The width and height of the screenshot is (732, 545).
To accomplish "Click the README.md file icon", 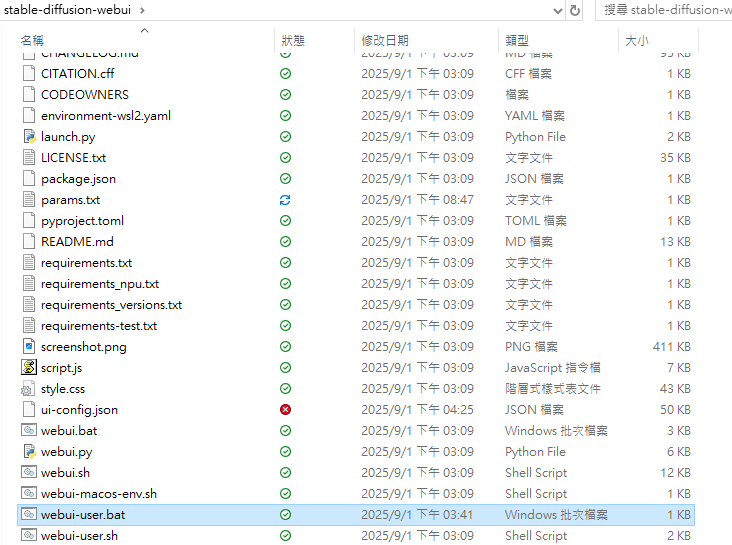I will coord(29,242).
